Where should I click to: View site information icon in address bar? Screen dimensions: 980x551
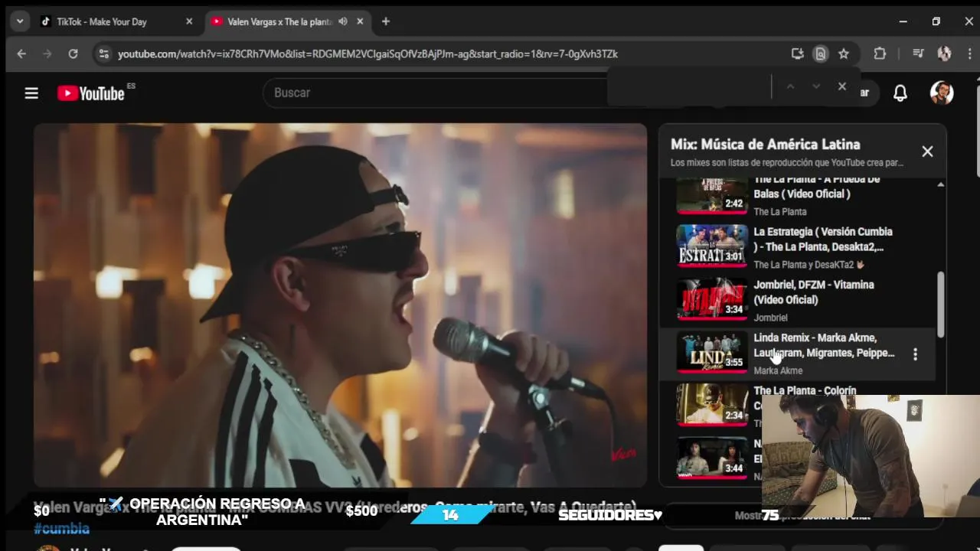tap(103, 54)
